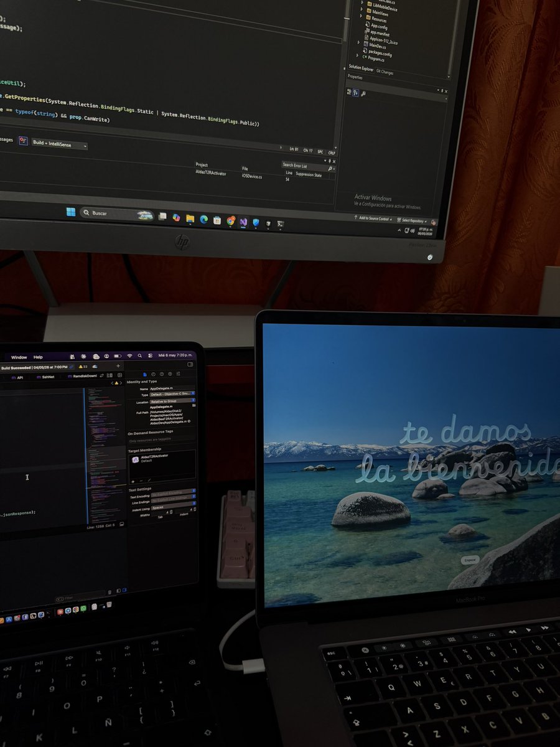
Task: Click the Xcode cloud status icon
Action: pyautogui.click(x=95, y=367)
